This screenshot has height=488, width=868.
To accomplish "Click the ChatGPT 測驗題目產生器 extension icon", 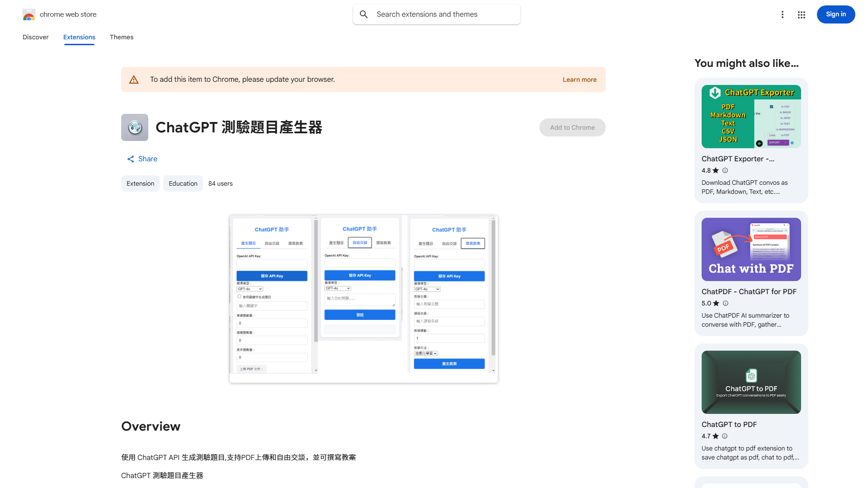I will pos(134,127).
